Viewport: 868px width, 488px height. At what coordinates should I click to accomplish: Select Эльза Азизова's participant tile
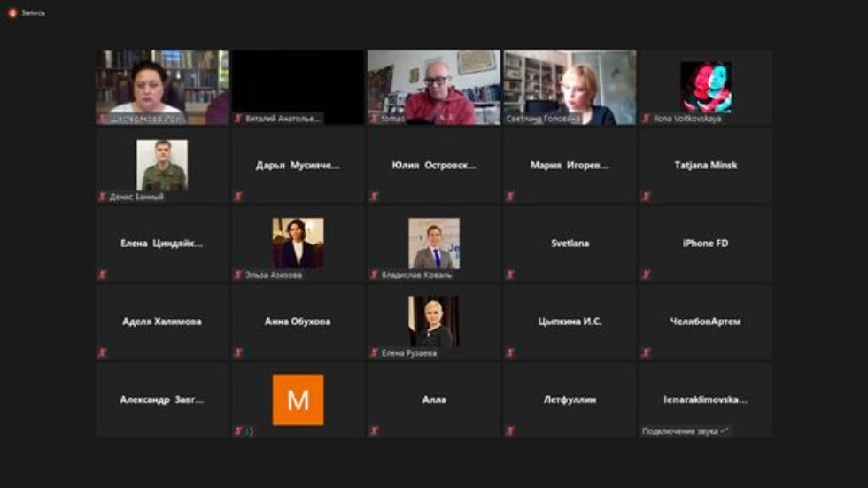298,244
